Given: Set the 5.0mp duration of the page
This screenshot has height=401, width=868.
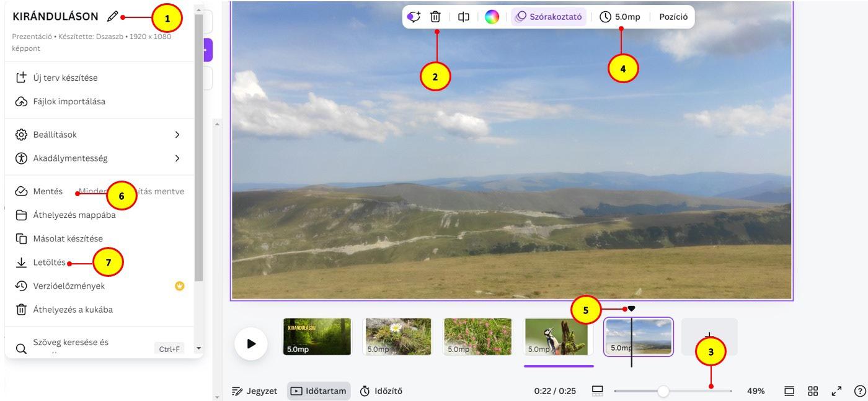Looking at the screenshot, I should click(620, 17).
